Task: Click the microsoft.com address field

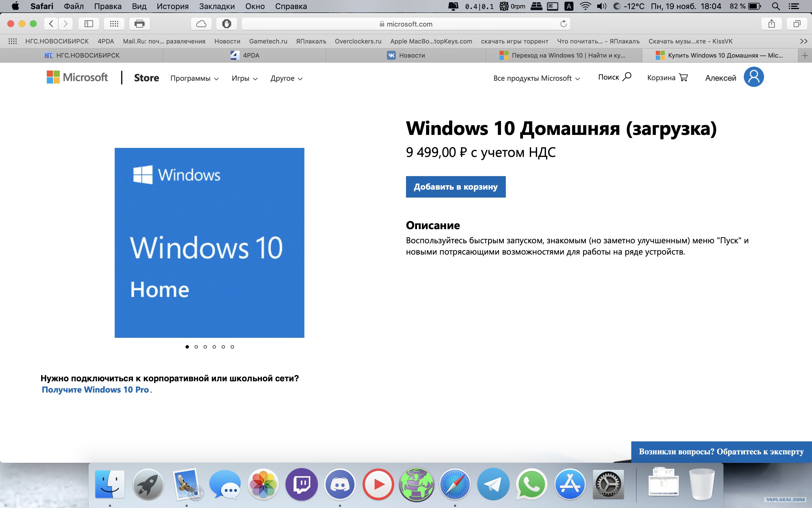Action: click(406, 24)
